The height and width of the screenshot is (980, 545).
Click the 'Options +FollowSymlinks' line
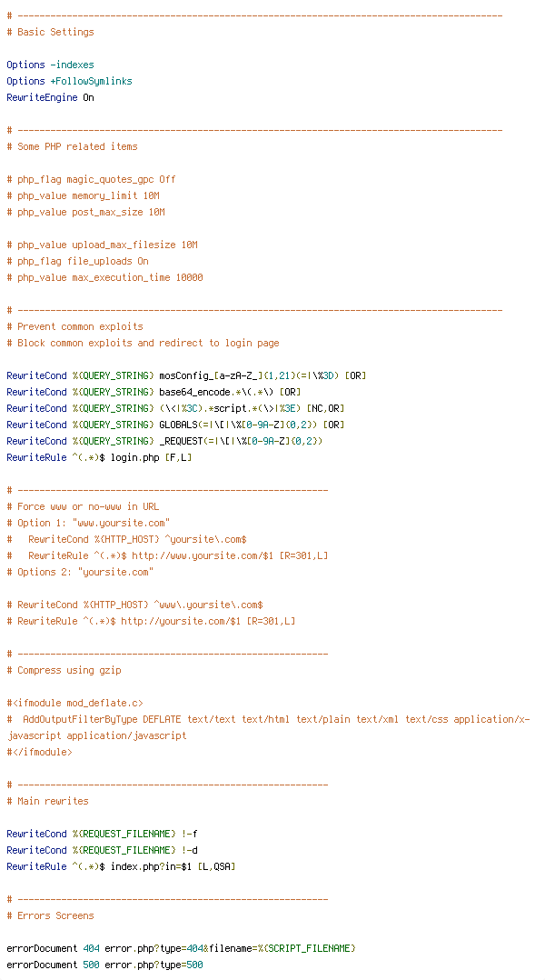click(69, 81)
